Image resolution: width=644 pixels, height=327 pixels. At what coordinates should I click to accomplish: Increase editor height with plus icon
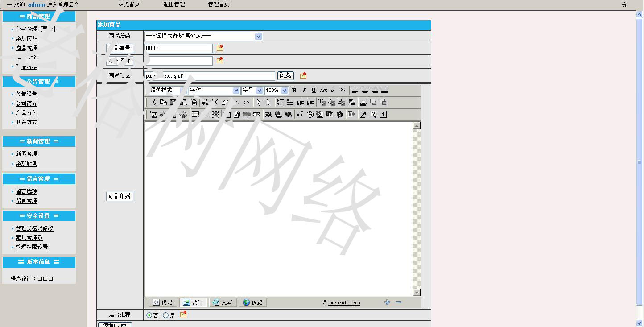click(x=387, y=302)
